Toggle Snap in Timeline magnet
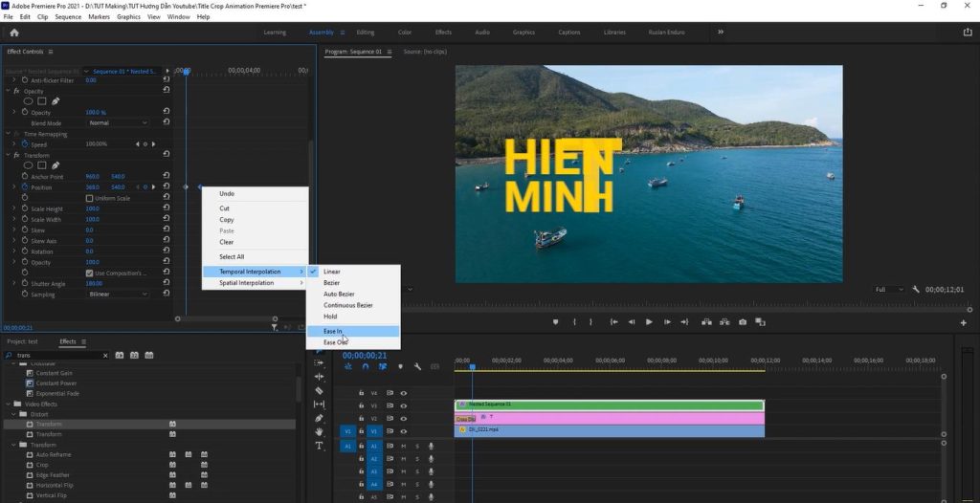Viewport: 980px width, 503px height. click(x=366, y=367)
